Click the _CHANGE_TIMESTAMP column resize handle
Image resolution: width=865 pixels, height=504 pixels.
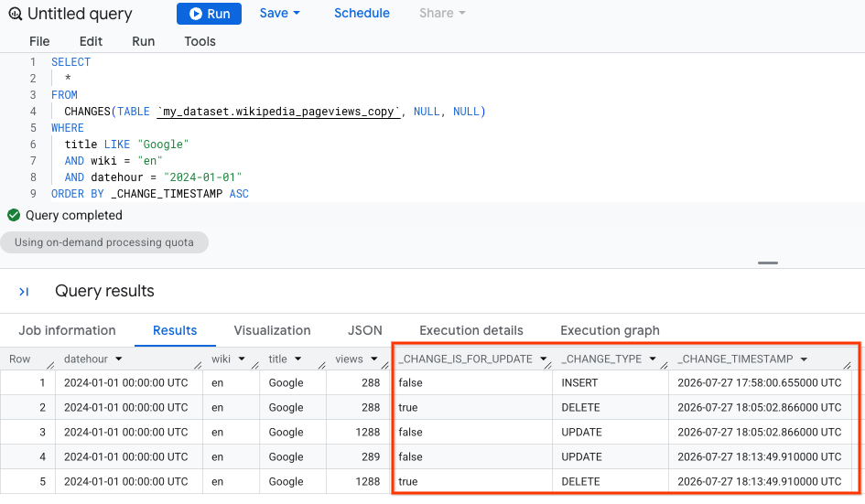coord(848,365)
